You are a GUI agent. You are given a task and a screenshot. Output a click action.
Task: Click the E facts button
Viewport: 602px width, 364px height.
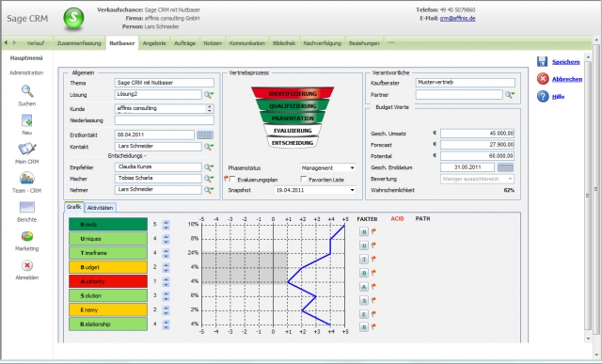[x=364, y=314]
